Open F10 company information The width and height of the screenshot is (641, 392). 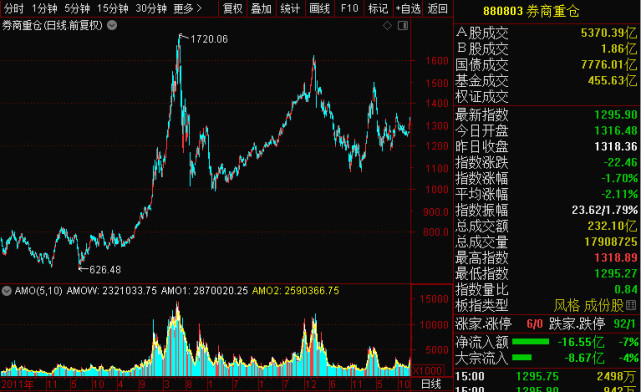click(350, 8)
